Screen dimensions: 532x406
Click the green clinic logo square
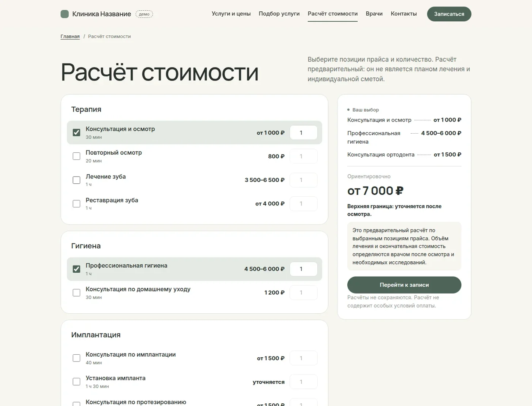pos(65,14)
